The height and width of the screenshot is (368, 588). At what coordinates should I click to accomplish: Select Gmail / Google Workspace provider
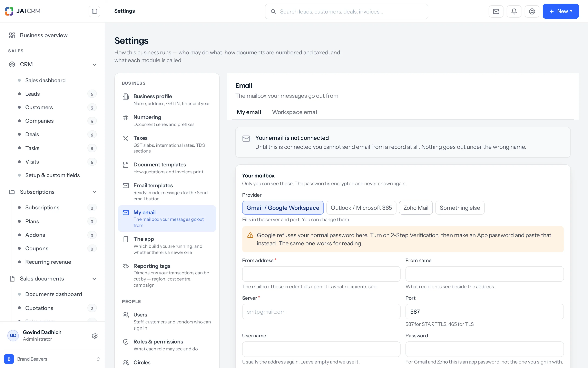[283, 208]
